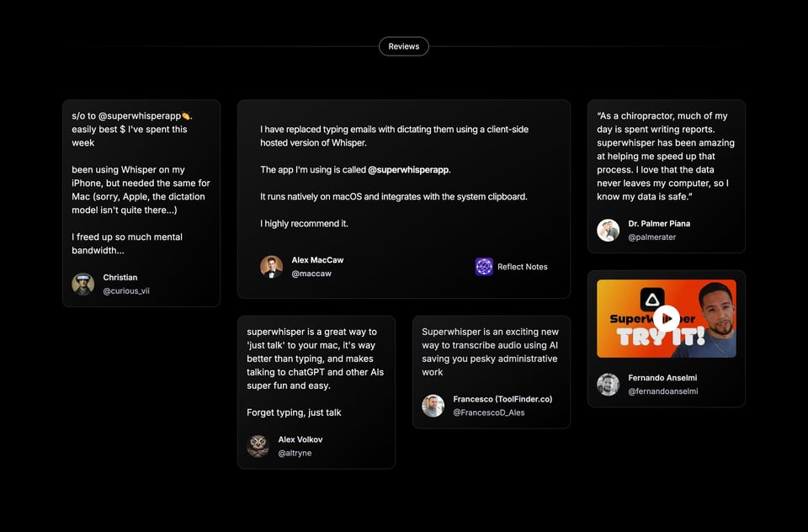The height and width of the screenshot is (532, 808).
Task: Click "been using Whisper on my iPhone" paragraph
Action: [x=141, y=189]
